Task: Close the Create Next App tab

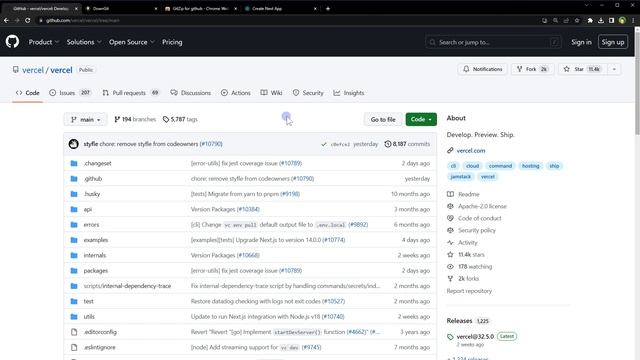Action: [x=315, y=8]
